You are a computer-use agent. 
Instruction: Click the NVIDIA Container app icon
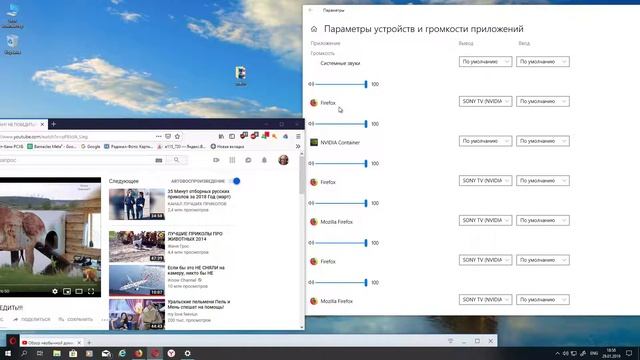click(314, 142)
